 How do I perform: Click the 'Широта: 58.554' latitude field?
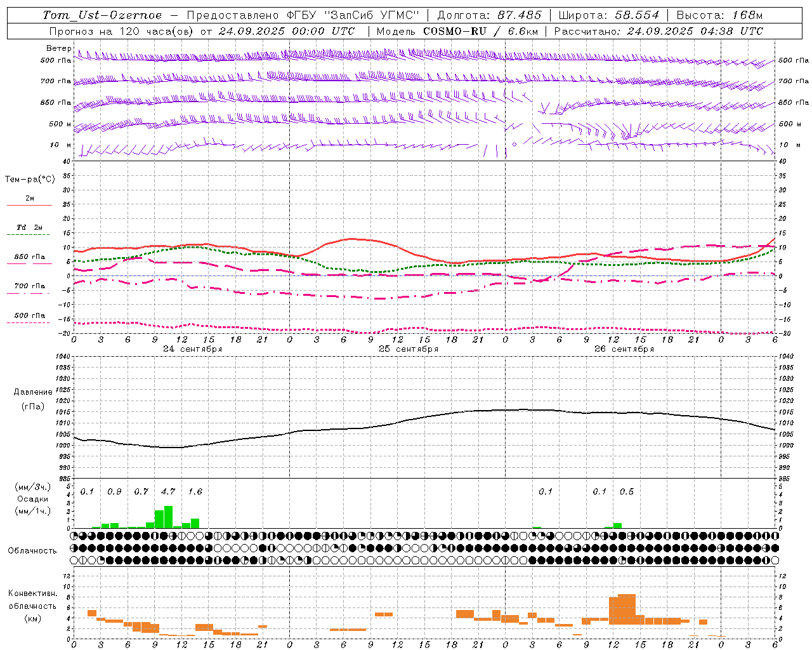609,15
